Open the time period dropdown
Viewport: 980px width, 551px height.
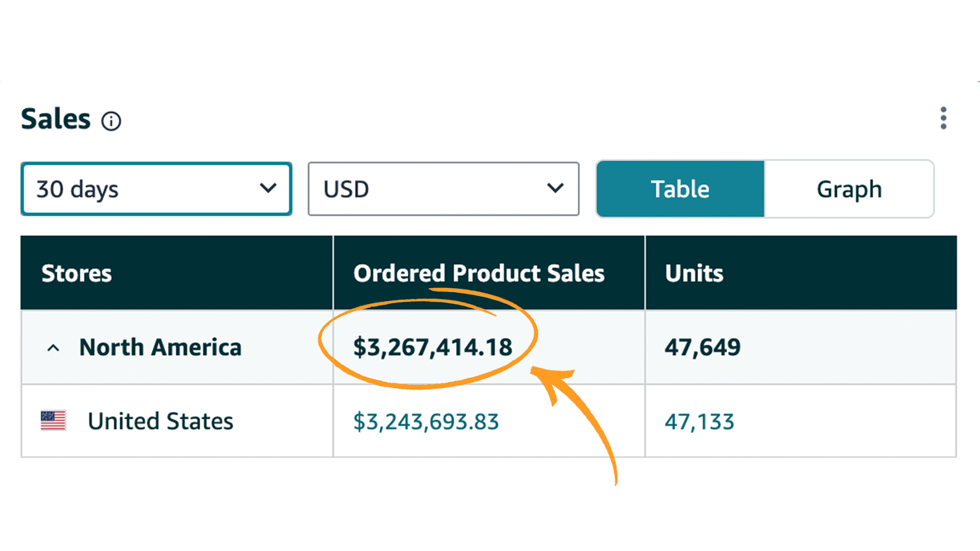pyautogui.click(x=156, y=188)
